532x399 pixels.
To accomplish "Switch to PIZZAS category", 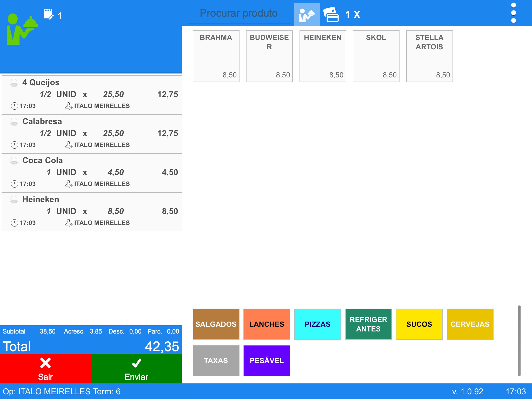I will pyautogui.click(x=317, y=324).
